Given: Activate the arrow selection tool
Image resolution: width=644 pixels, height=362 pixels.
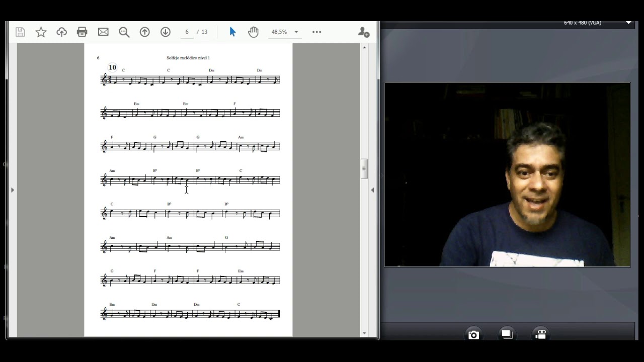Looking at the screenshot, I should 232,32.
